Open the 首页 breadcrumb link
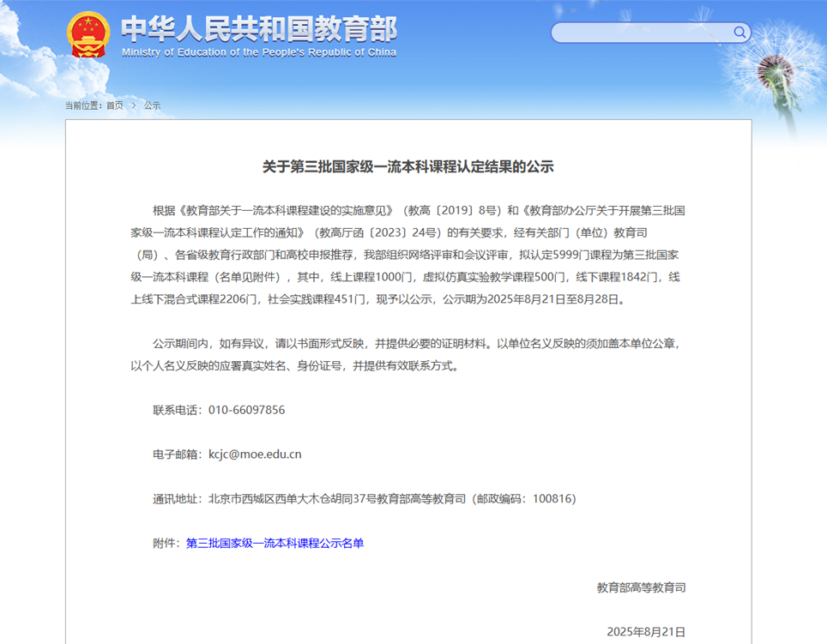This screenshot has width=827, height=644. [x=114, y=105]
